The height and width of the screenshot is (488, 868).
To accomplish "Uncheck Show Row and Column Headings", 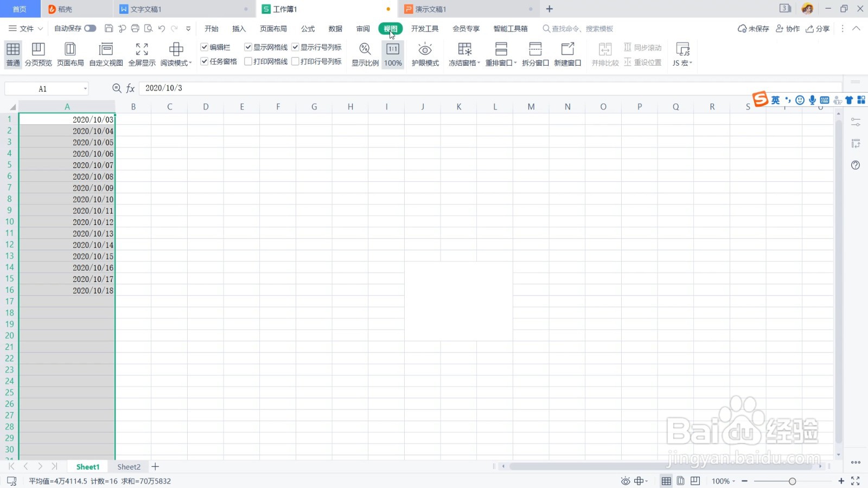I will 295,47.
